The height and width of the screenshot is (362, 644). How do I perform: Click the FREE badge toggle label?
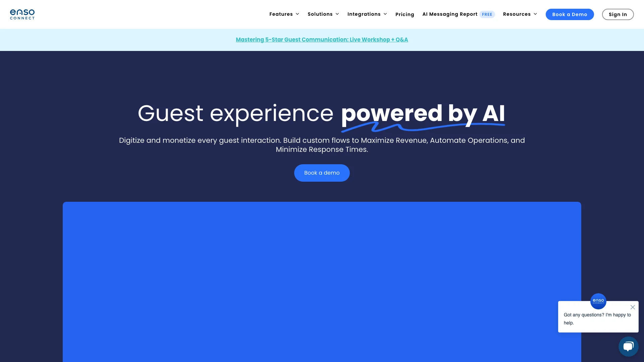click(487, 14)
